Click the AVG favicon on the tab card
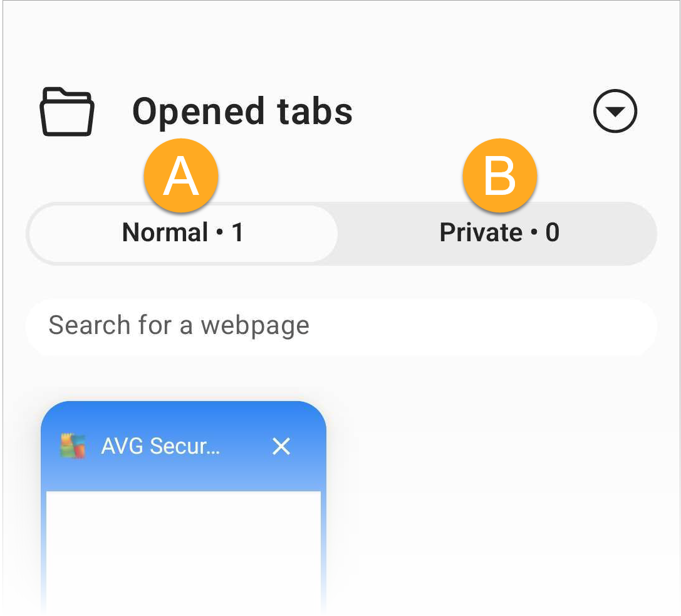Viewport: 681px width, 616px height. coord(73,446)
